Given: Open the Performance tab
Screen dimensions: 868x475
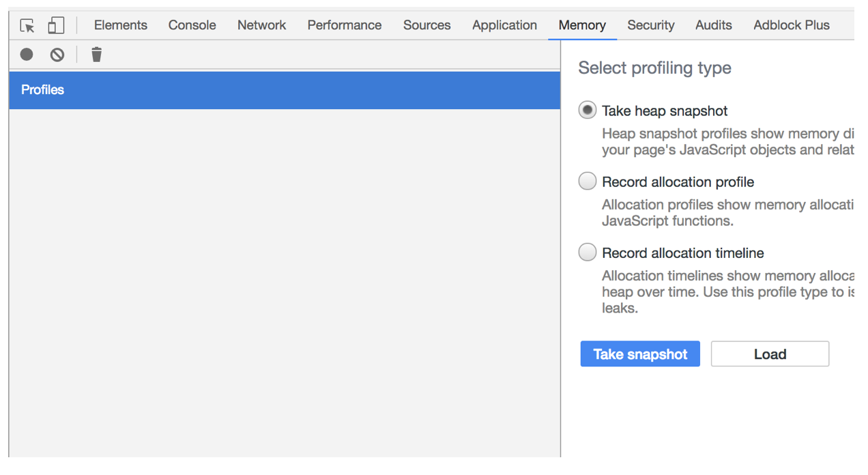Looking at the screenshot, I should [x=345, y=25].
